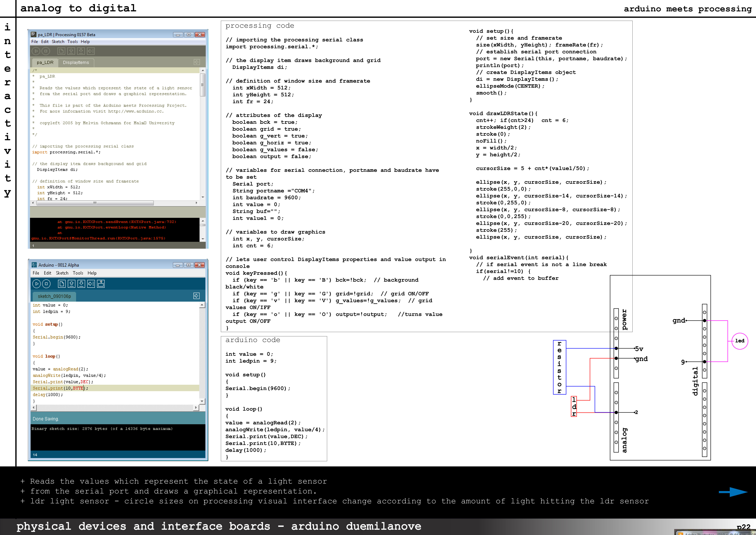The height and width of the screenshot is (535, 756).
Task: Switch to the DisplayItems tab
Action: click(x=76, y=63)
